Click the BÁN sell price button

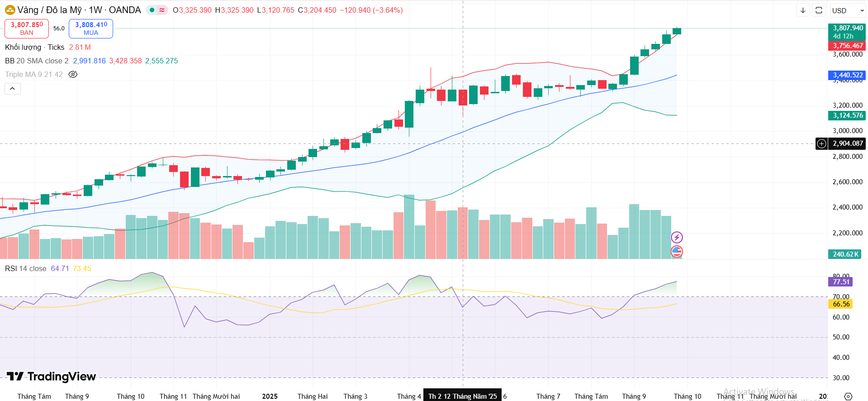pyautogui.click(x=27, y=29)
